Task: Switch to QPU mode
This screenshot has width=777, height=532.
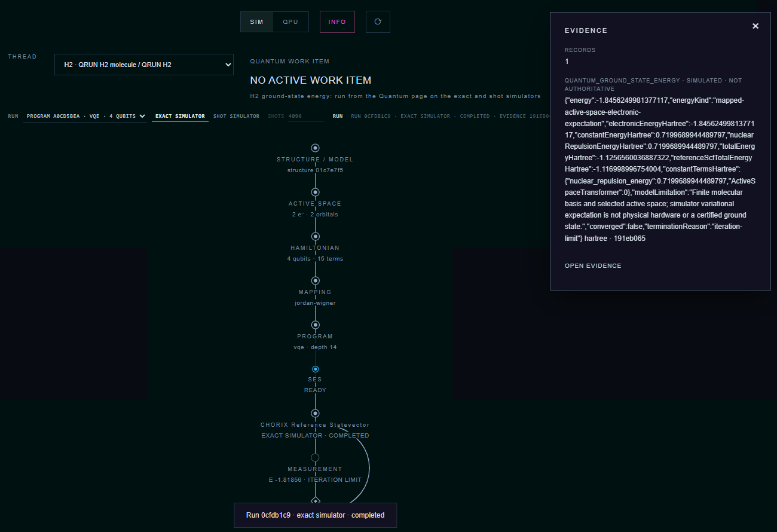Action: click(x=291, y=22)
